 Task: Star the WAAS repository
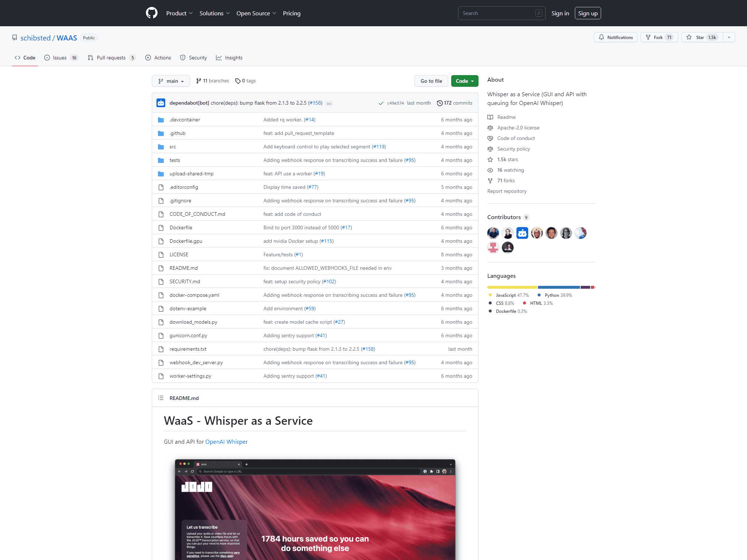point(702,37)
